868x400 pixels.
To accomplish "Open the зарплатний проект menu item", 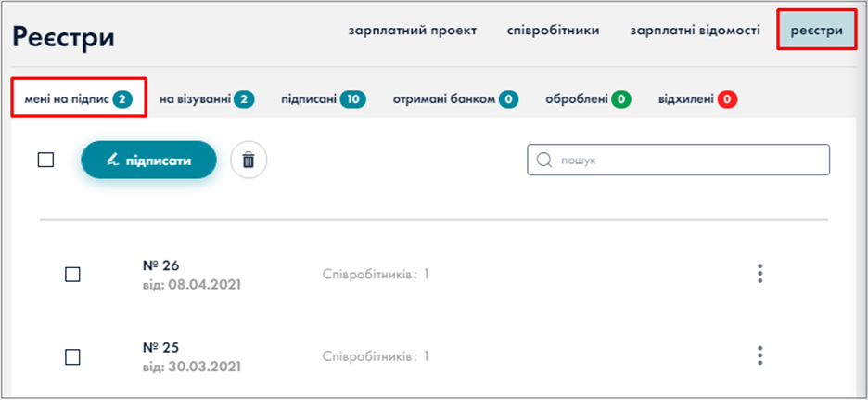I will point(412,31).
